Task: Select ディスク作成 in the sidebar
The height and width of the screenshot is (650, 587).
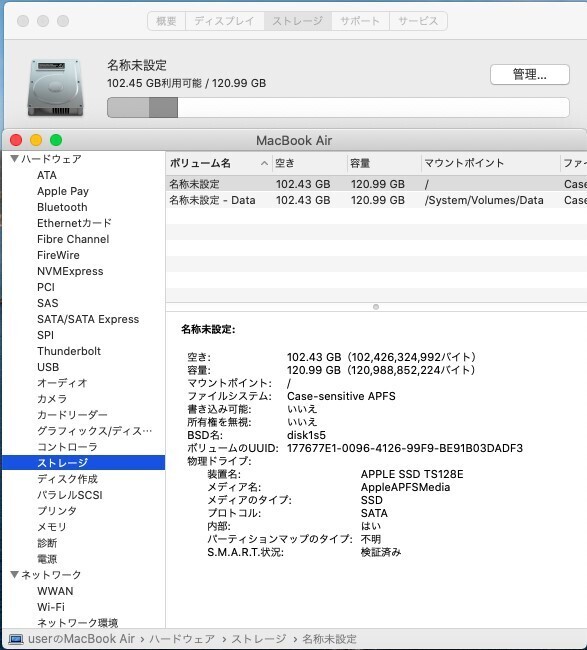Action: point(67,479)
